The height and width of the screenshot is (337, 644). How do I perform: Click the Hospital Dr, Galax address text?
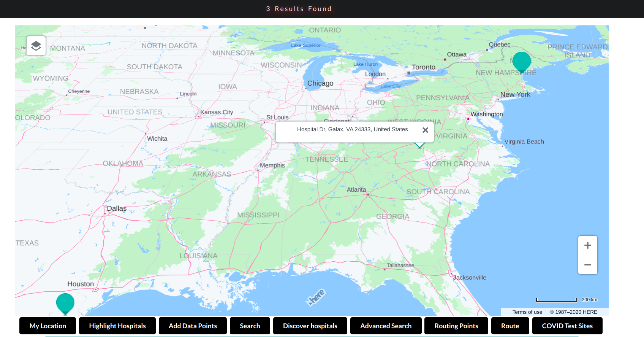pos(352,129)
